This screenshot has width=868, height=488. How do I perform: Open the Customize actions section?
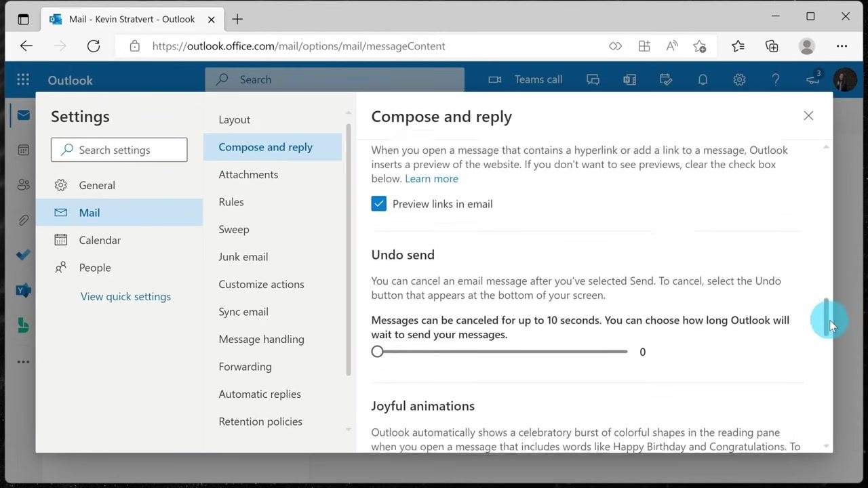[x=273, y=284]
